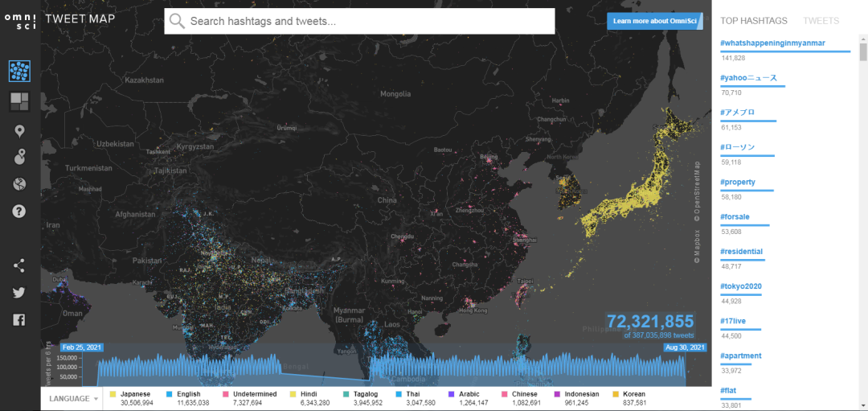Click the Aug 30, 2021 timeline end marker
The width and height of the screenshot is (868, 411).
[x=686, y=347]
